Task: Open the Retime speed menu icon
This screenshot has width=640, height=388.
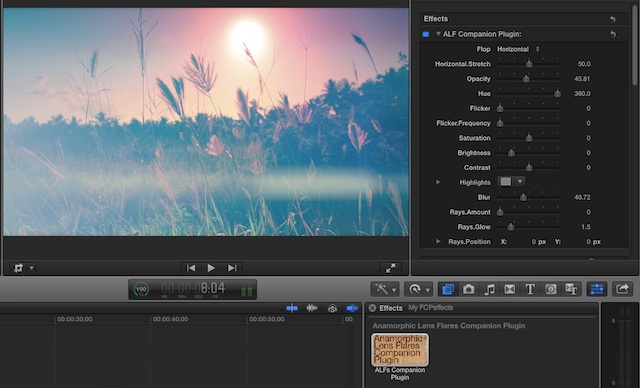Action: 415,289
